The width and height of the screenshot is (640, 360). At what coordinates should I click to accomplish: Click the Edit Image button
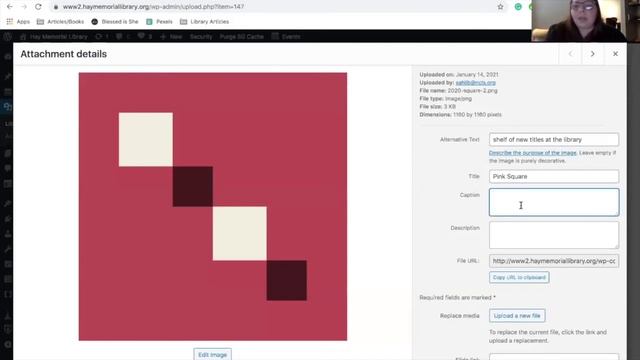(212, 355)
